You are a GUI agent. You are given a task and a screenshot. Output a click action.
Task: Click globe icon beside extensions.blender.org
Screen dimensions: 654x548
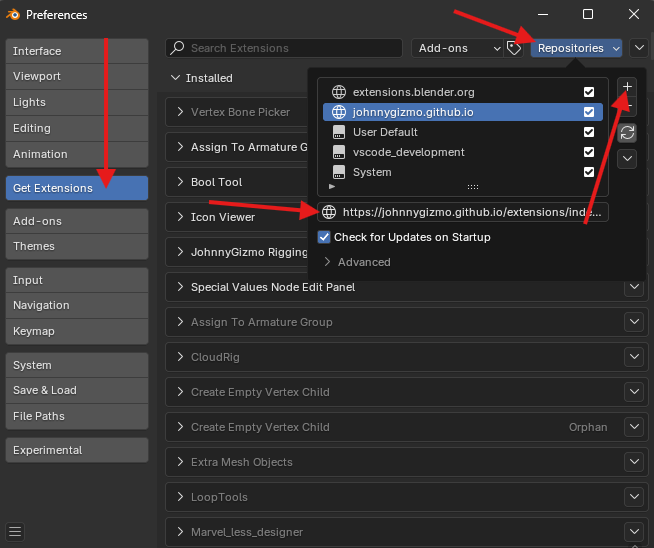click(339, 92)
